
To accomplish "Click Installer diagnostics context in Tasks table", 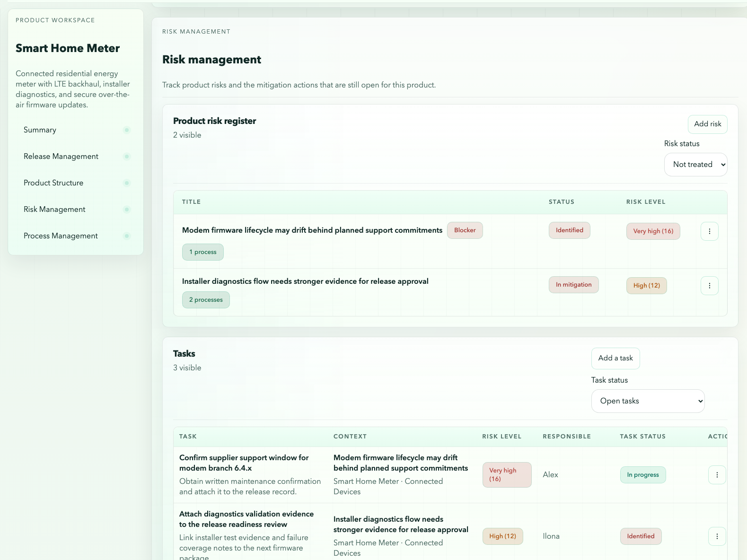I will click(401, 525).
